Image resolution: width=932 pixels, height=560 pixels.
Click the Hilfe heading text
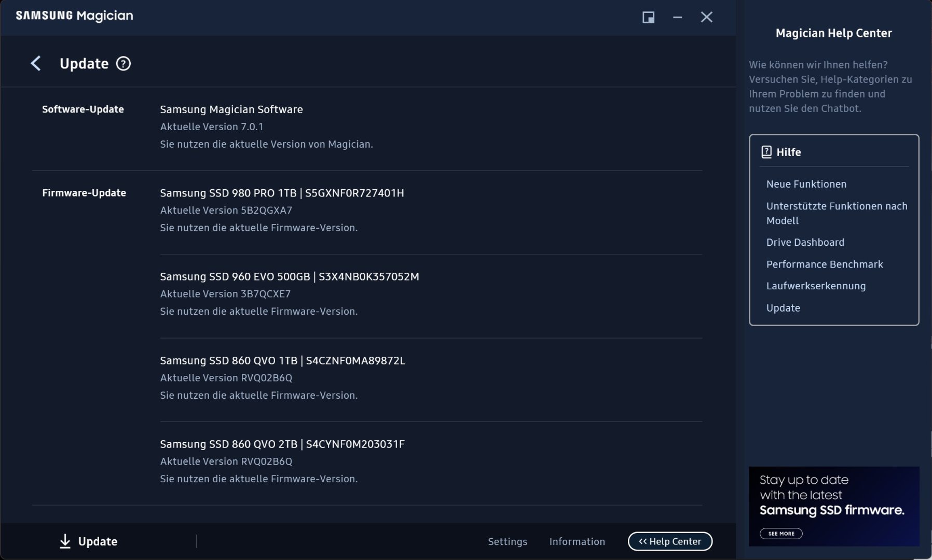789,152
